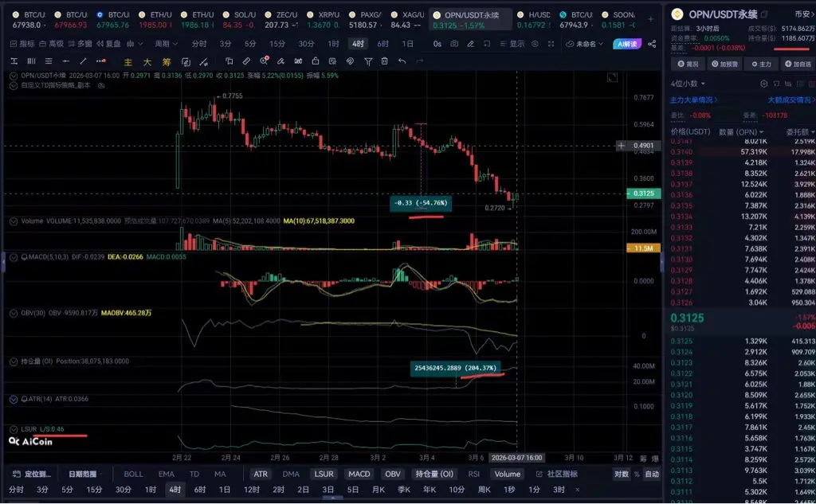This screenshot has height=504, width=816.
Task: Select the 1日 timeframe in top toolbar
Action: coord(407,44)
